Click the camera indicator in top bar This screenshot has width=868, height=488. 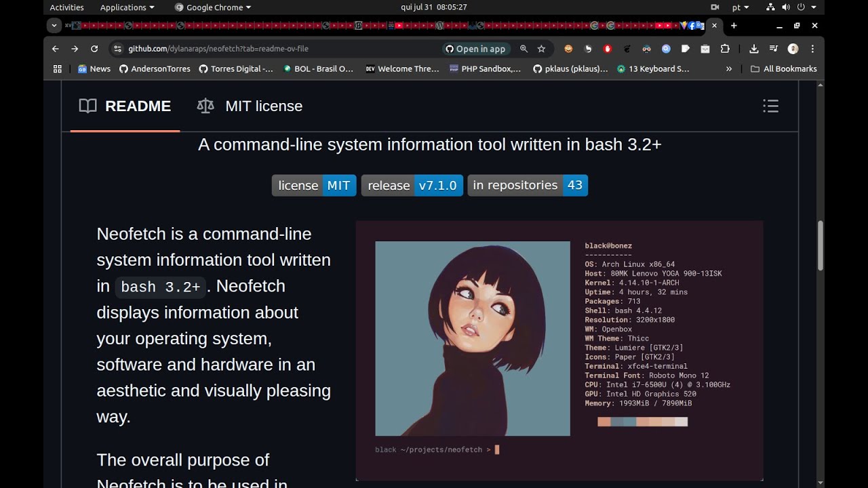[715, 7]
